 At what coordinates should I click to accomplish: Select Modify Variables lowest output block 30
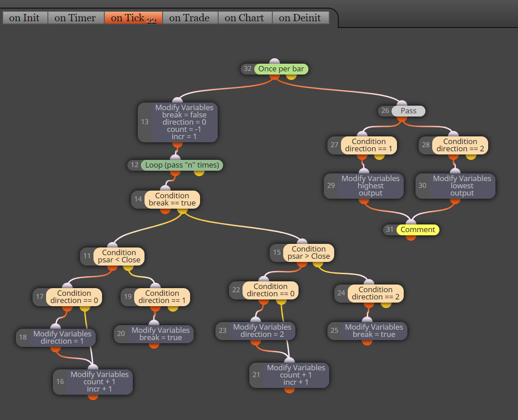point(456,186)
